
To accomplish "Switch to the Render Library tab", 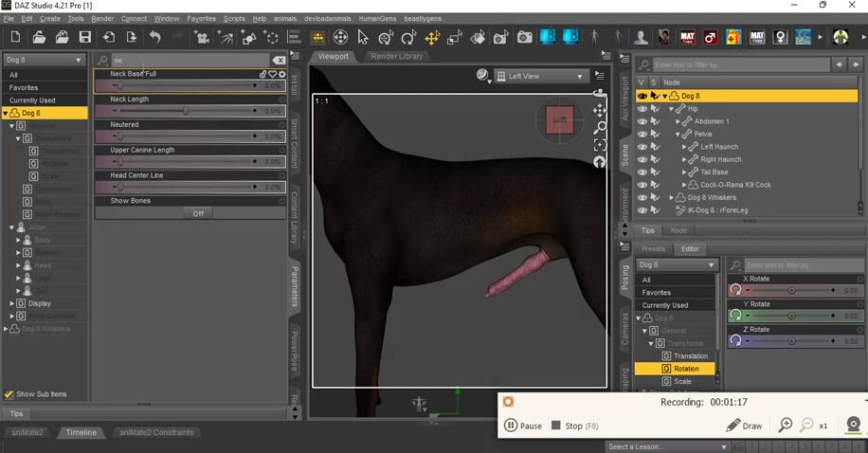I will pyautogui.click(x=396, y=56).
